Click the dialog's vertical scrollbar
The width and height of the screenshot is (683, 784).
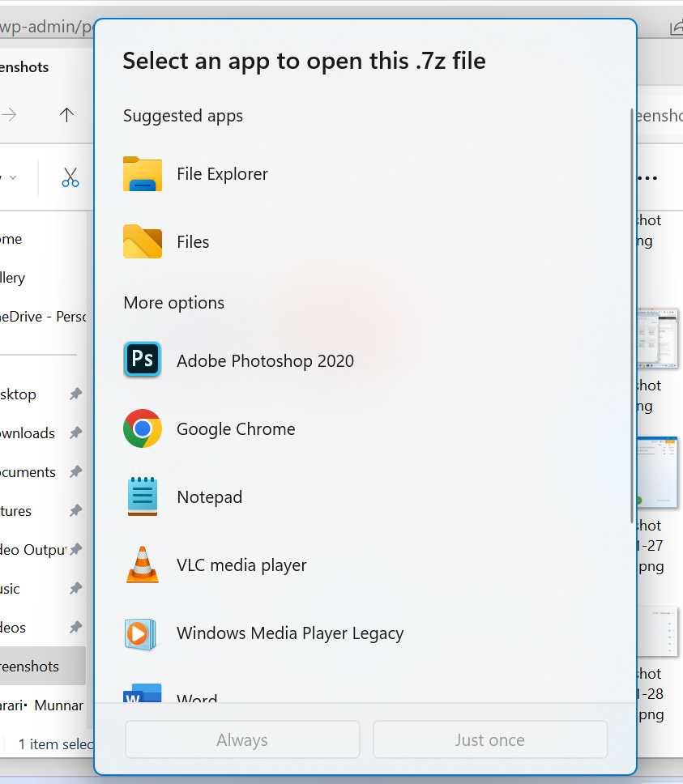point(632,315)
